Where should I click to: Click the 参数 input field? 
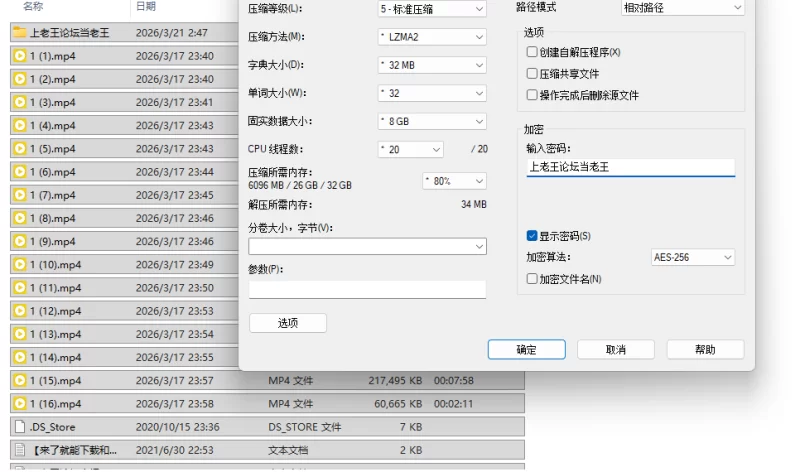click(367, 289)
